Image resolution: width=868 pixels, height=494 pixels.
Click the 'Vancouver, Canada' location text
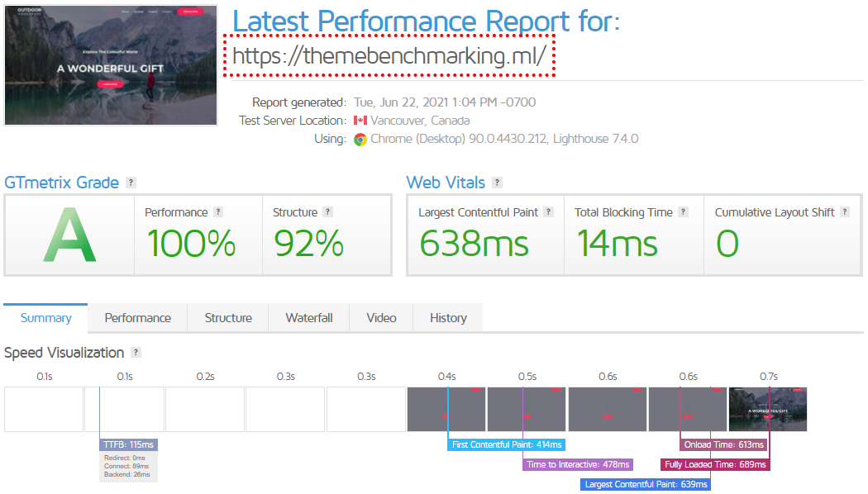click(420, 121)
